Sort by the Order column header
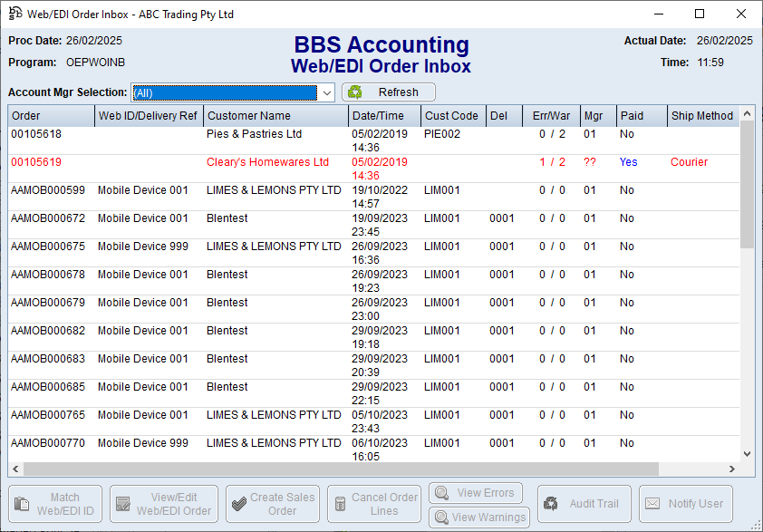This screenshot has width=763, height=532. tap(51, 116)
